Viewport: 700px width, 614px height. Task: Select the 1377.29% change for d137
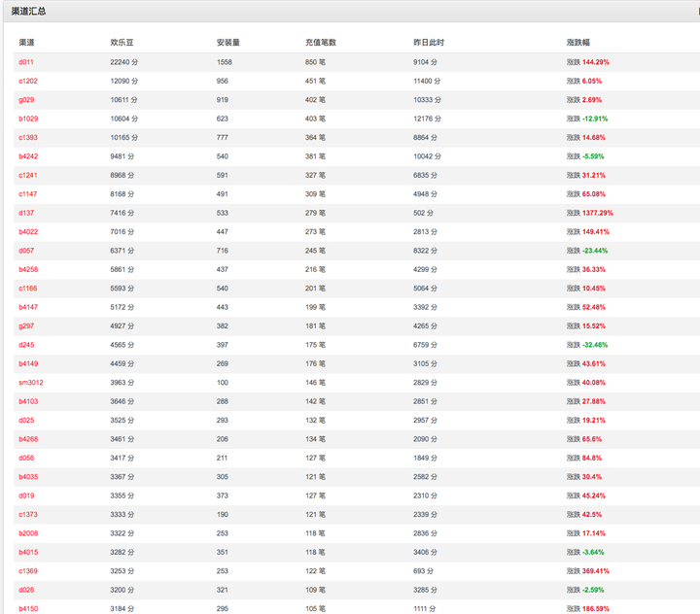click(x=597, y=213)
